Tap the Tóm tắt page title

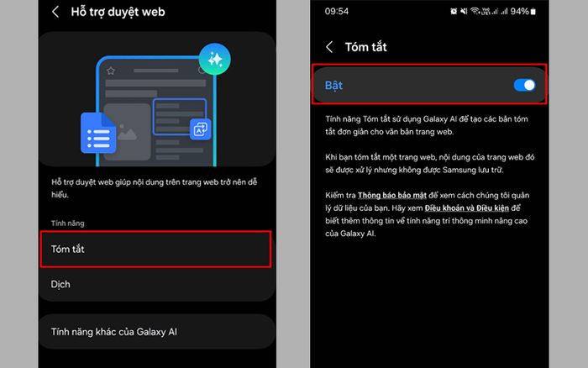365,47
